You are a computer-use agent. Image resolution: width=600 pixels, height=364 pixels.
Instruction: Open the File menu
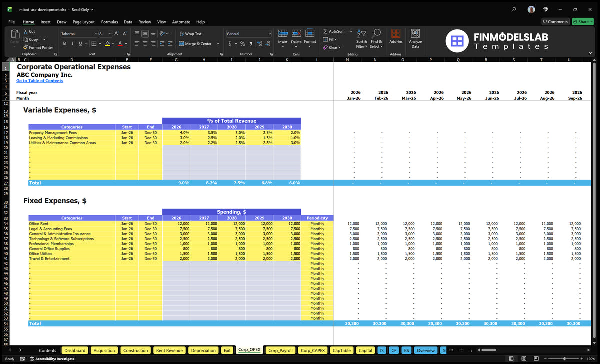11,22
